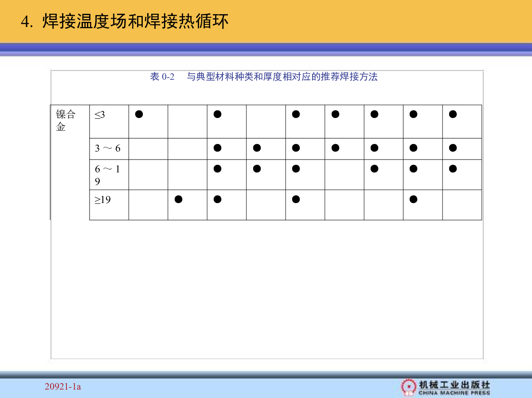Click the slide code '20921-1a'
This screenshot has height=398, width=532.
point(63,387)
